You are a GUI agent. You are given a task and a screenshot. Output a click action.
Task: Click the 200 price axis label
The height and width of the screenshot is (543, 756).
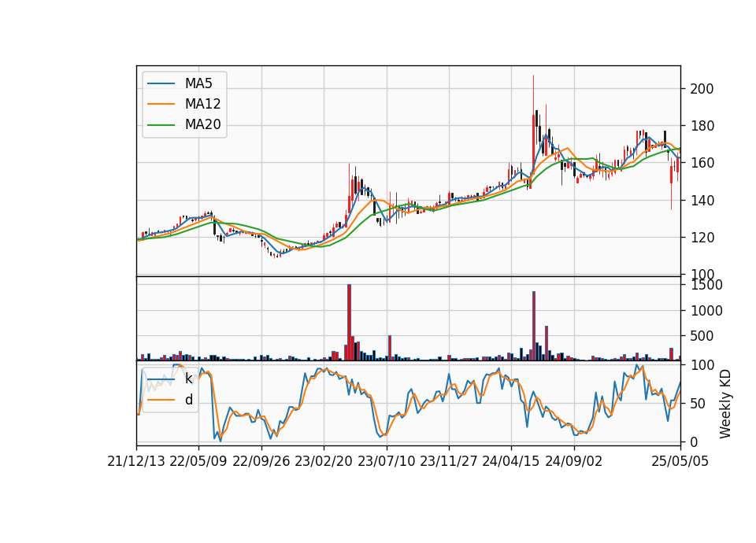point(702,89)
